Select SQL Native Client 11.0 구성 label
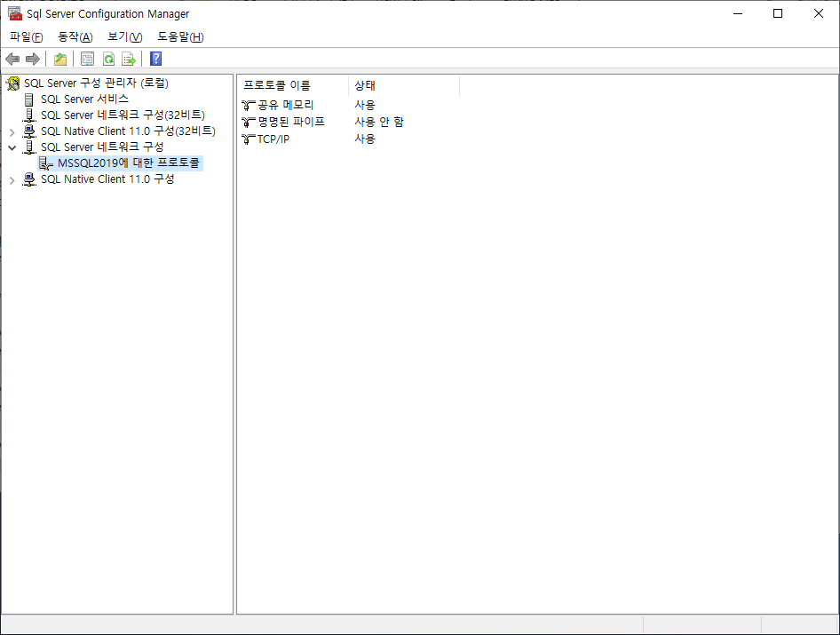The width and height of the screenshot is (840, 635). (107, 179)
